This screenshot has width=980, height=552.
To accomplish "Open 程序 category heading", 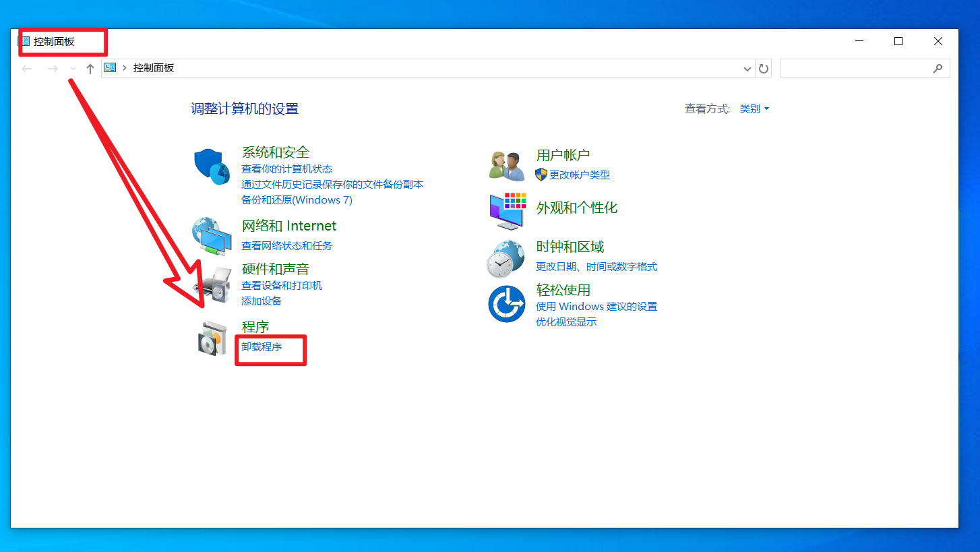I will pyautogui.click(x=255, y=327).
